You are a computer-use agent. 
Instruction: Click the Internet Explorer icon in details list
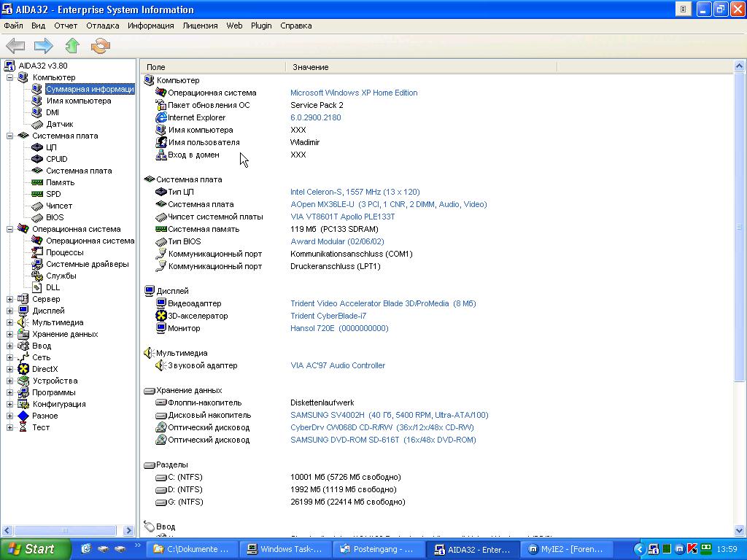(x=161, y=117)
